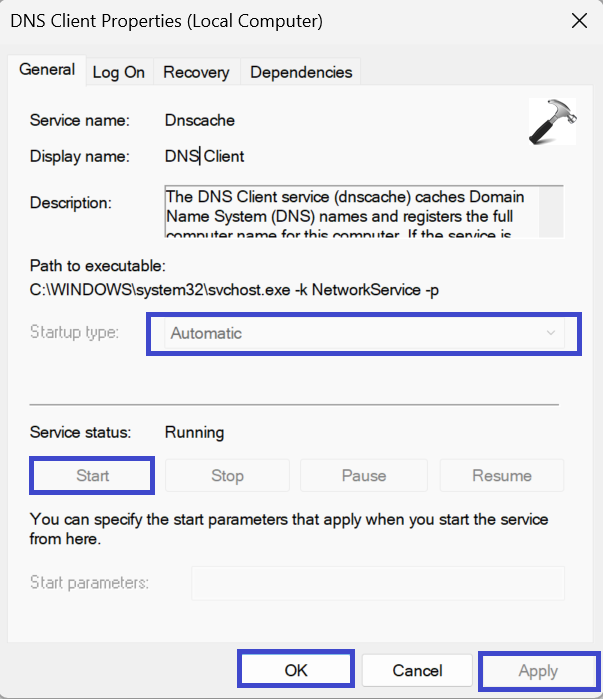Screen dimensions: 603x699
Task: Click the DNS Client display name text
Action: coord(205,156)
